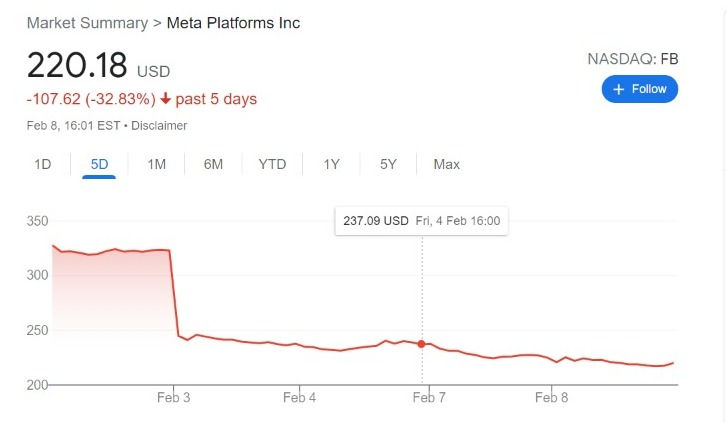The height and width of the screenshot is (423, 727).
Task: Show the 1Y range chart
Action: [x=331, y=164]
